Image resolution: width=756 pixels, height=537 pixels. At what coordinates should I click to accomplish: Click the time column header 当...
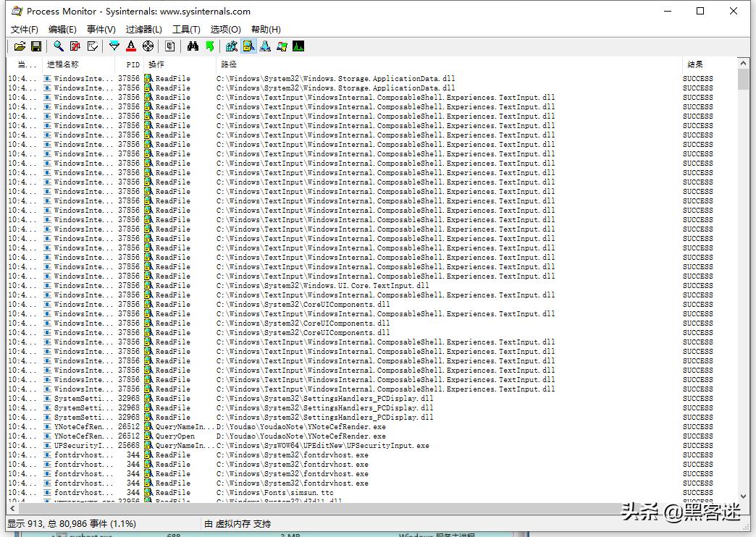tap(24, 64)
